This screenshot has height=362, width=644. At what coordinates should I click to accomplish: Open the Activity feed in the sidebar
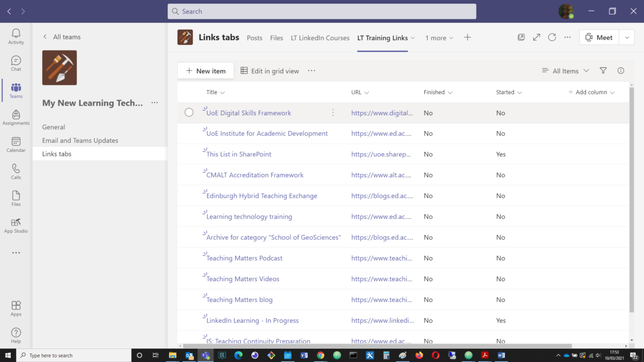[x=16, y=35]
